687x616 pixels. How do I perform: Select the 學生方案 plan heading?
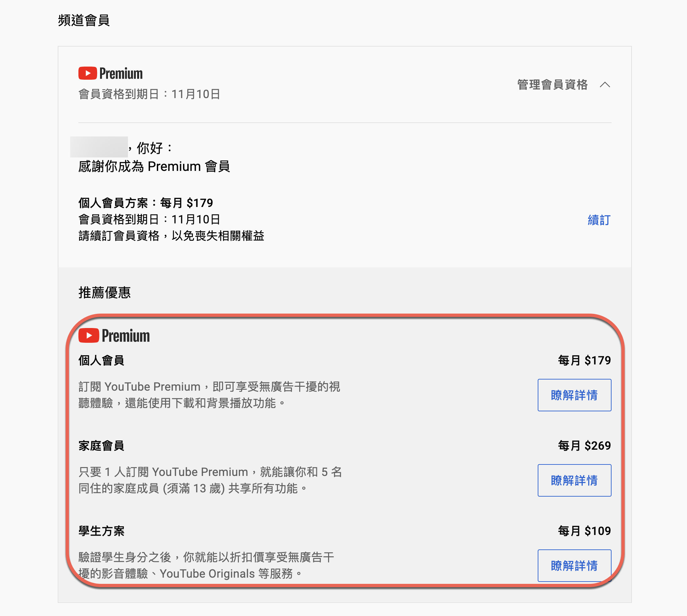click(x=101, y=531)
